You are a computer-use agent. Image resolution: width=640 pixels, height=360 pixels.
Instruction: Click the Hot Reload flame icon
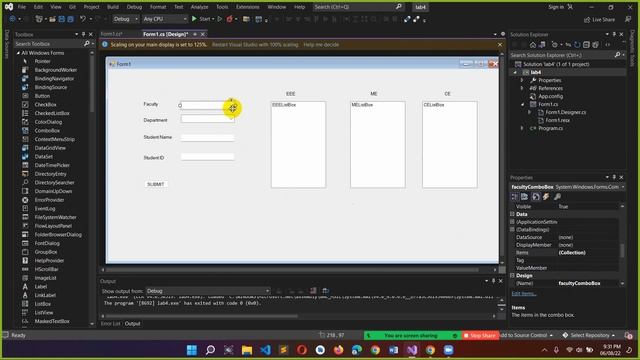click(x=229, y=19)
